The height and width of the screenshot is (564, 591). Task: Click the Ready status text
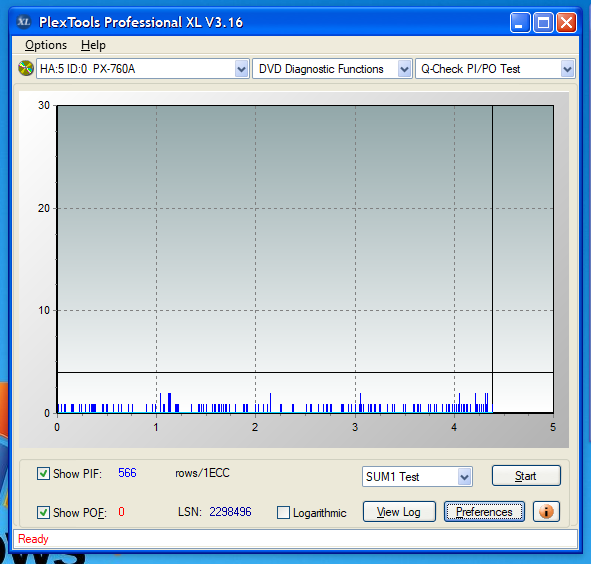pyautogui.click(x=33, y=539)
